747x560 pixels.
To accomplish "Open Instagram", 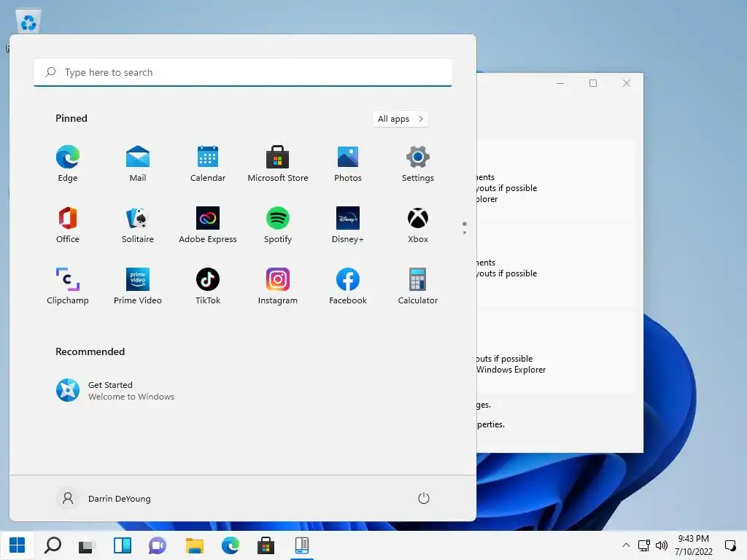I will 278,286.
